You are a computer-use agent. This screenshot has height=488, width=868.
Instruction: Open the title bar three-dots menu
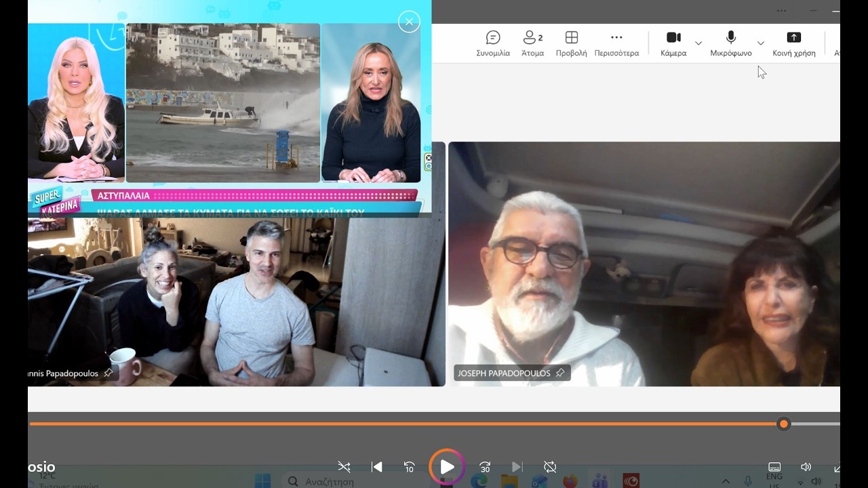782,11
